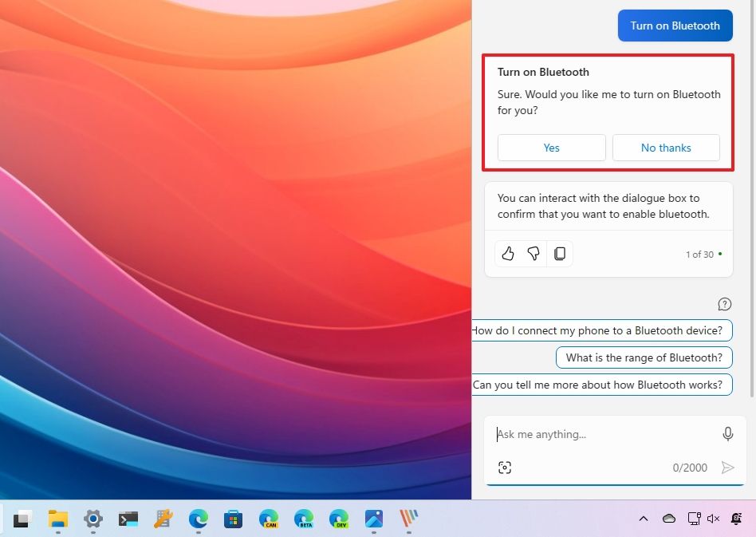Give a thumbs up on Copilot's response
756x537 pixels.
click(508, 253)
